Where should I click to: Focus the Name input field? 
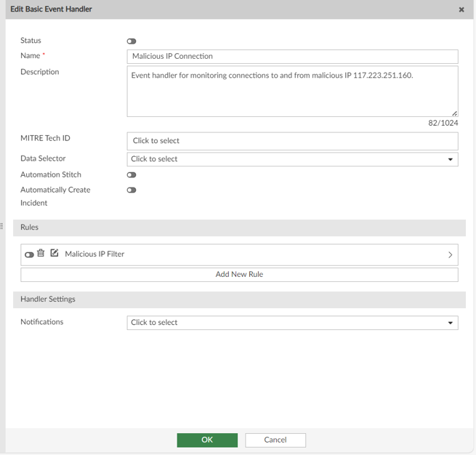[x=292, y=57]
